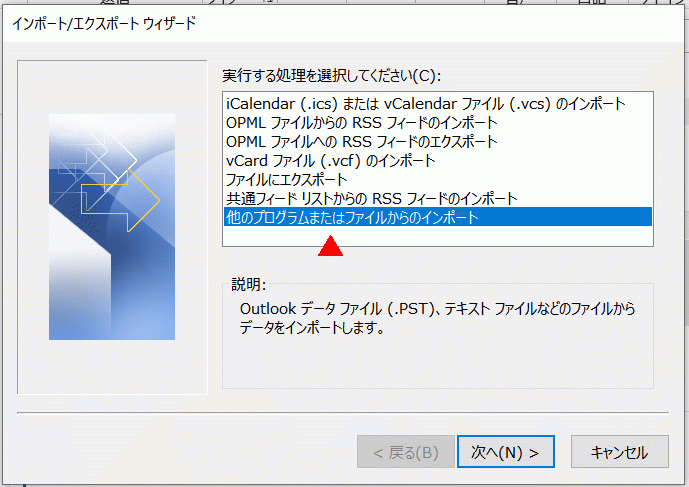Click highlighted 他のプログラムまたはファイルからのインポート item

point(438,217)
